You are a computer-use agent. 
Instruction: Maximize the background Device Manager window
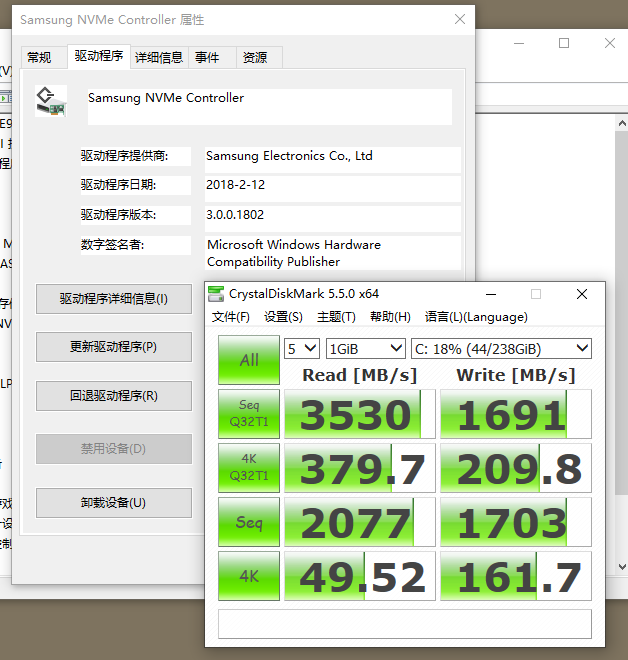click(564, 43)
